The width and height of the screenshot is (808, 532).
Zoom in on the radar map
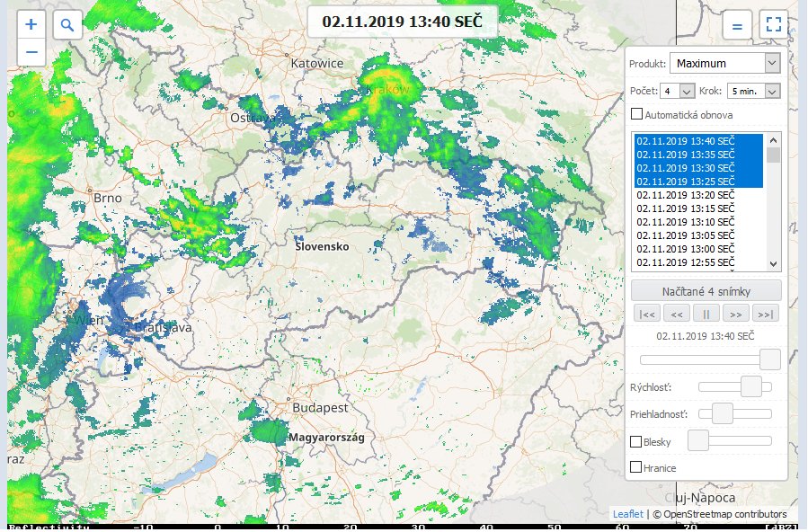pyautogui.click(x=31, y=24)
